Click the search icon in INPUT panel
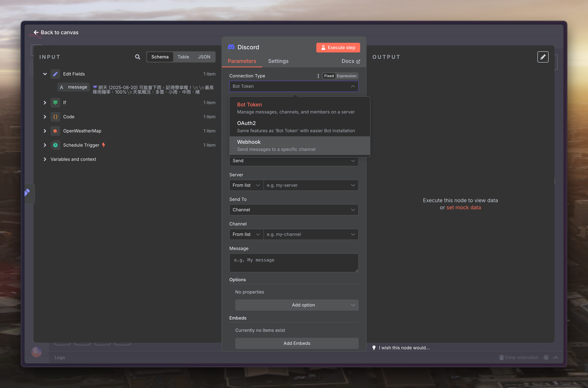 point(138,57)
